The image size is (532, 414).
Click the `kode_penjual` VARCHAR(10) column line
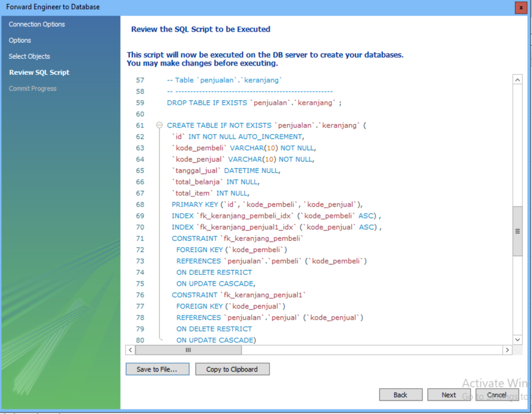pyautogui.click(x=243, y=159)
